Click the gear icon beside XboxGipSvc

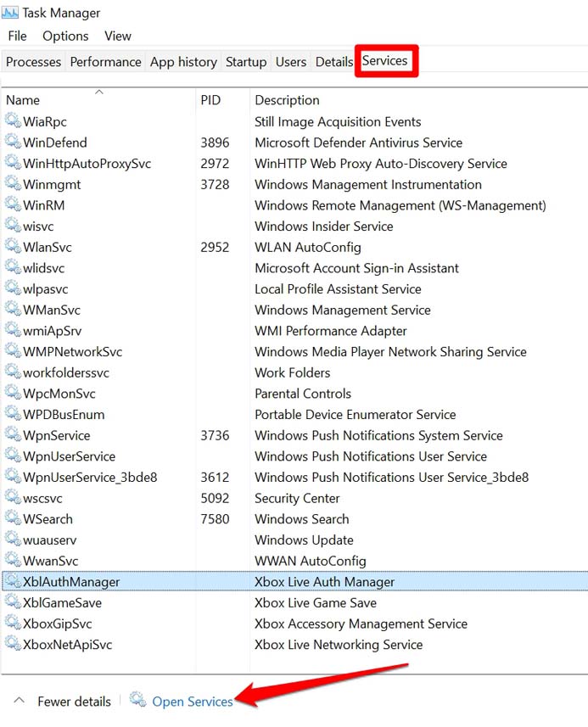(x=13, y=623)
